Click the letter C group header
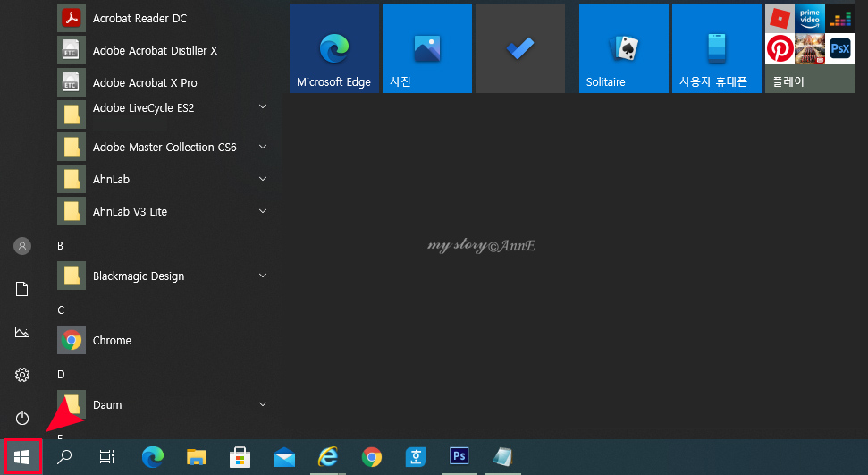Viewport: 868px width, 475px height. 61,310
